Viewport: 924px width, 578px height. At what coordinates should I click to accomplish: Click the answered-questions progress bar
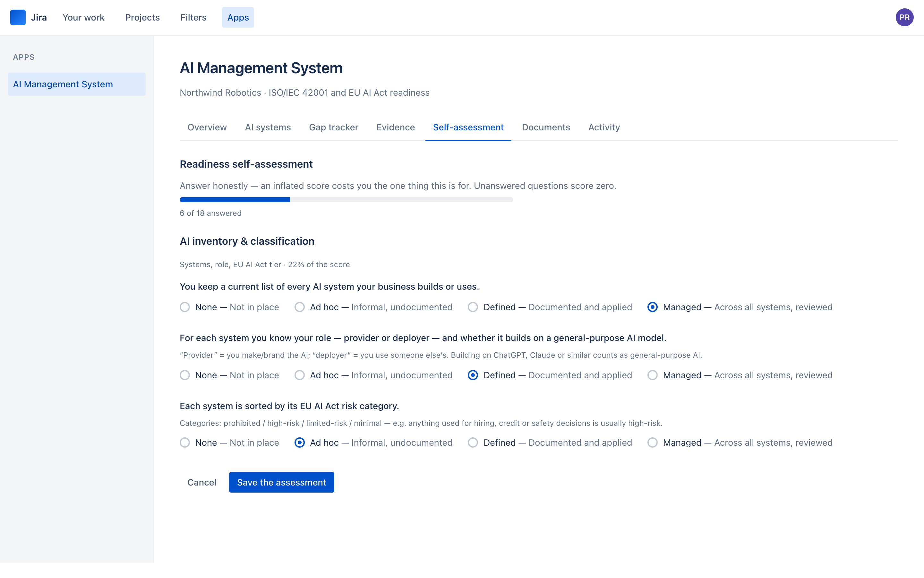[x=346, y=199]
